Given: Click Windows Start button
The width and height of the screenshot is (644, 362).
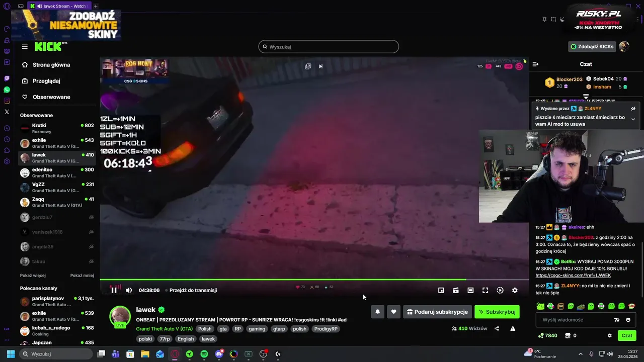Looking at the screenshot, I should 11,354.
